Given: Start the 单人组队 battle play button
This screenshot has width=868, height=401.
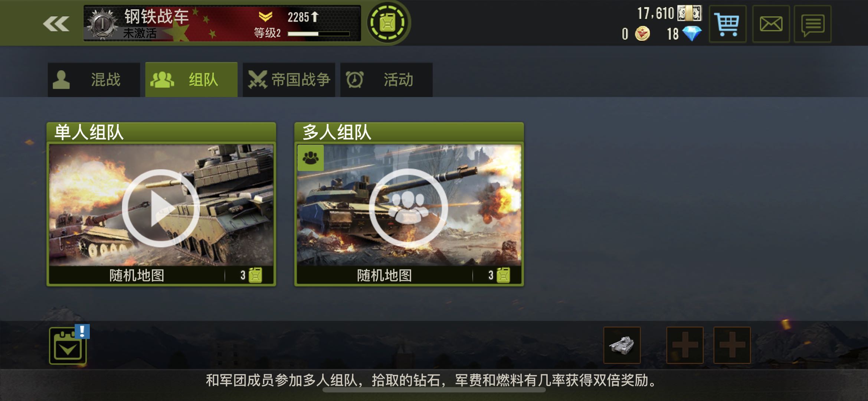Looking at the screenshot, I should pyautogui.click(x=161, y=208).
